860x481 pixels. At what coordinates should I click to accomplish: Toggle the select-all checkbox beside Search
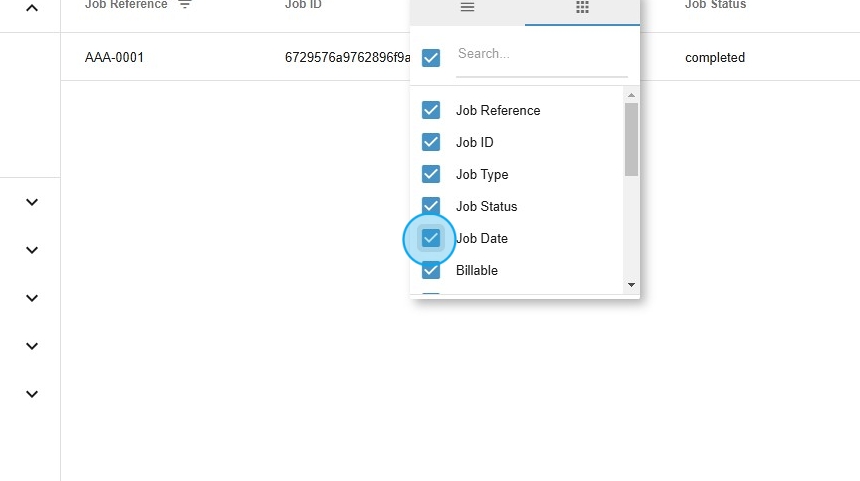(431, 58)
